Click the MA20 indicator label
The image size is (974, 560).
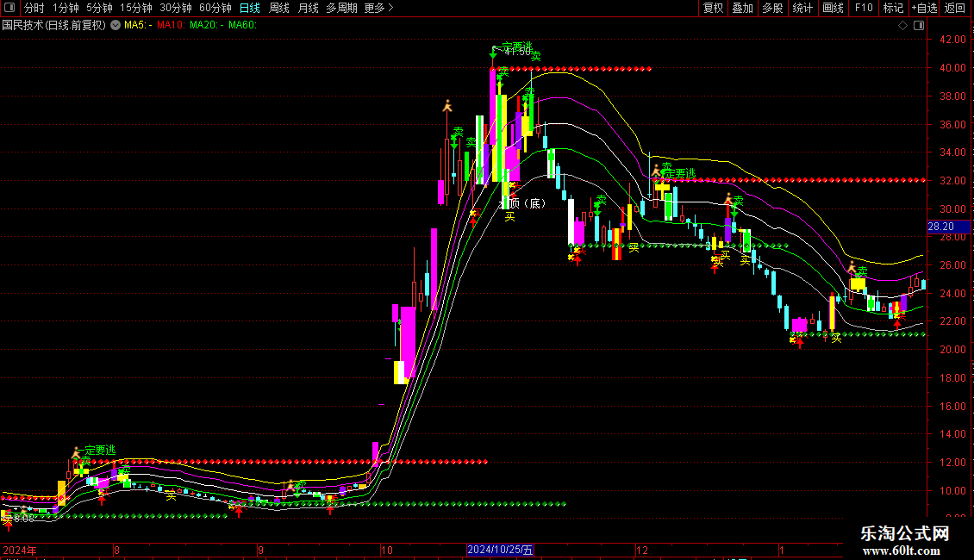[x=207, y=26]
